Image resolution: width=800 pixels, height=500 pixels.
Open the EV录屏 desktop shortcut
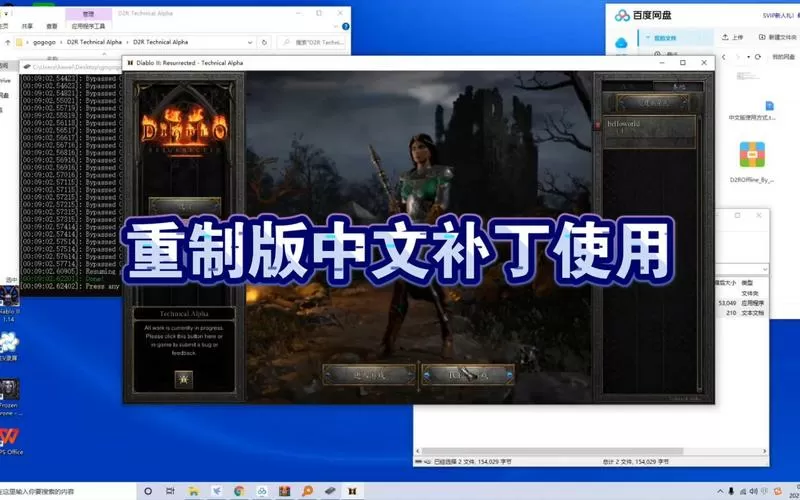click(x=9, y=346)
